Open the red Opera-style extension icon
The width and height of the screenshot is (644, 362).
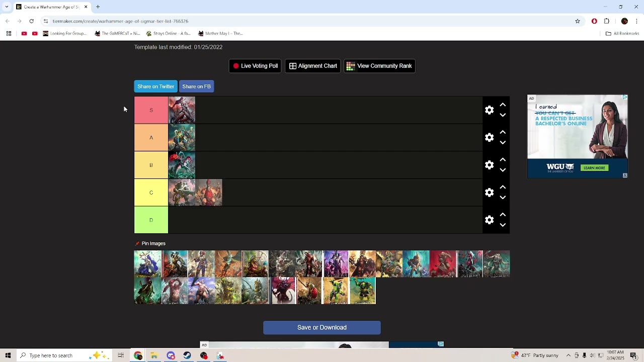click(594, 21)
